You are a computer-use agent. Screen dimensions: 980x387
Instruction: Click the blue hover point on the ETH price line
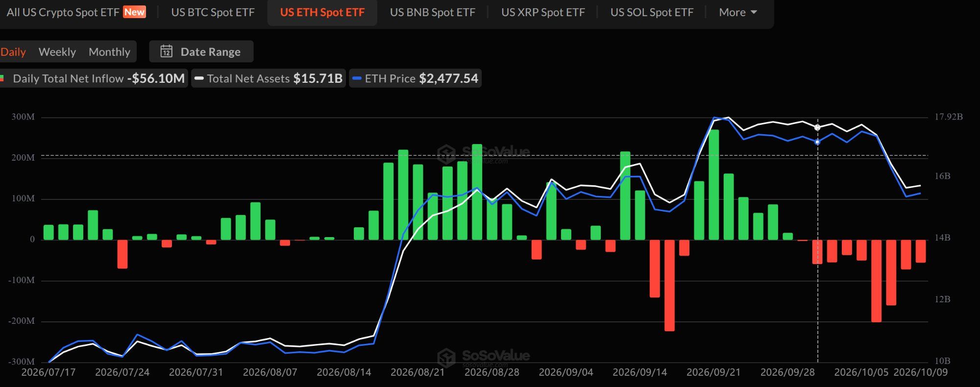[x=817, y=142]
